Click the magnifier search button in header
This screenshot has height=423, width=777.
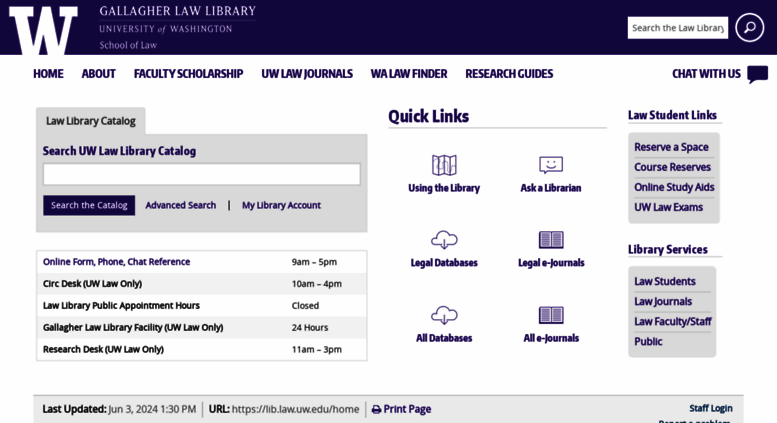(x=749, y=28)
